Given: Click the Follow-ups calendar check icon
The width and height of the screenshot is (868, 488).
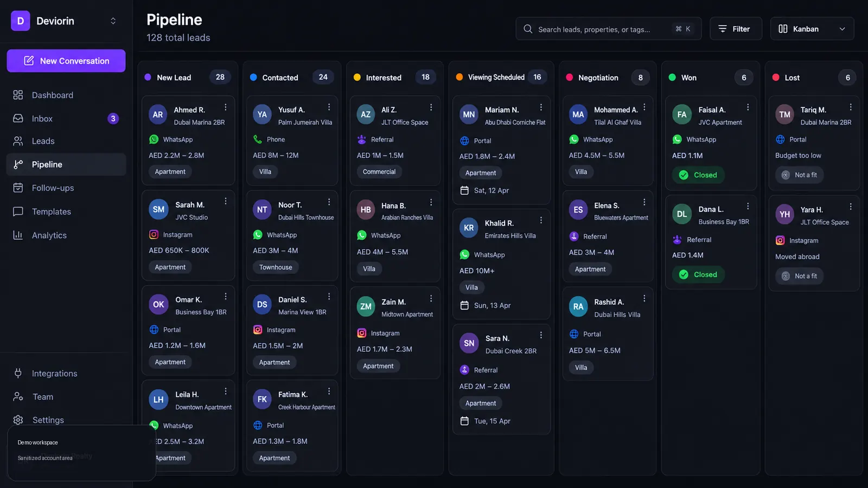Looking at the screenshot, I should point(18,188).
